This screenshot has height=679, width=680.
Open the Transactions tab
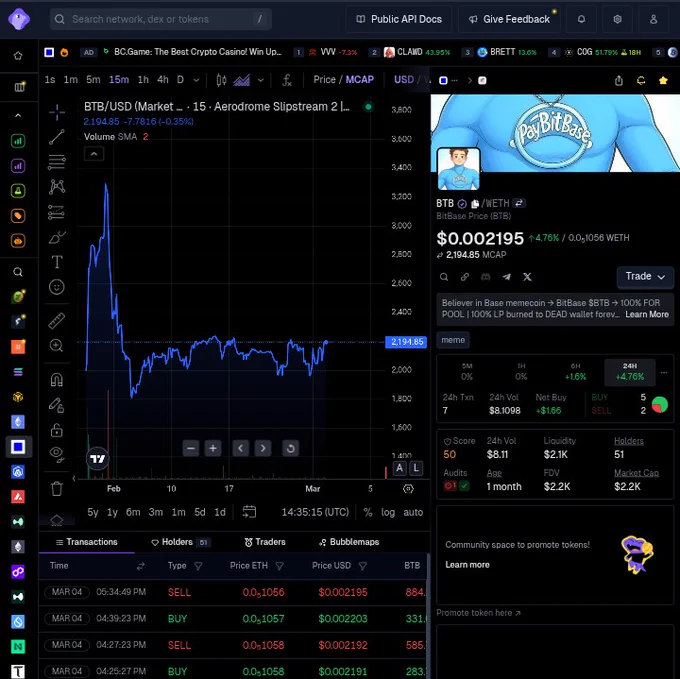[87, 542]
